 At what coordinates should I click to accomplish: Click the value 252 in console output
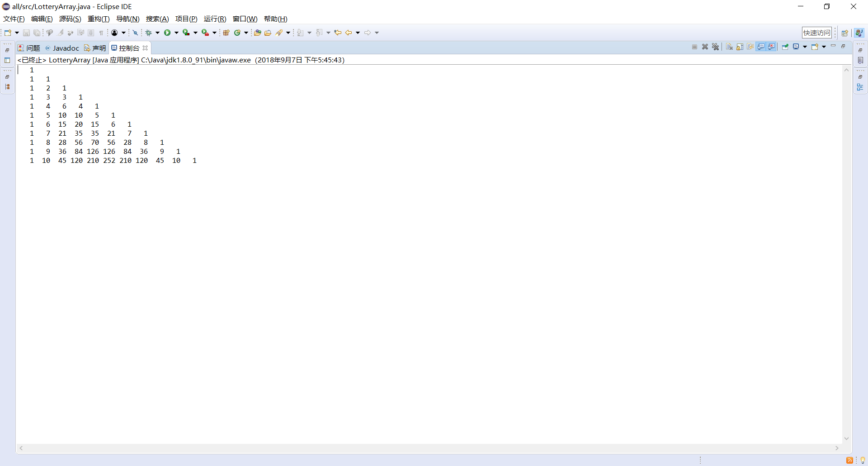[x=109, y=161]
